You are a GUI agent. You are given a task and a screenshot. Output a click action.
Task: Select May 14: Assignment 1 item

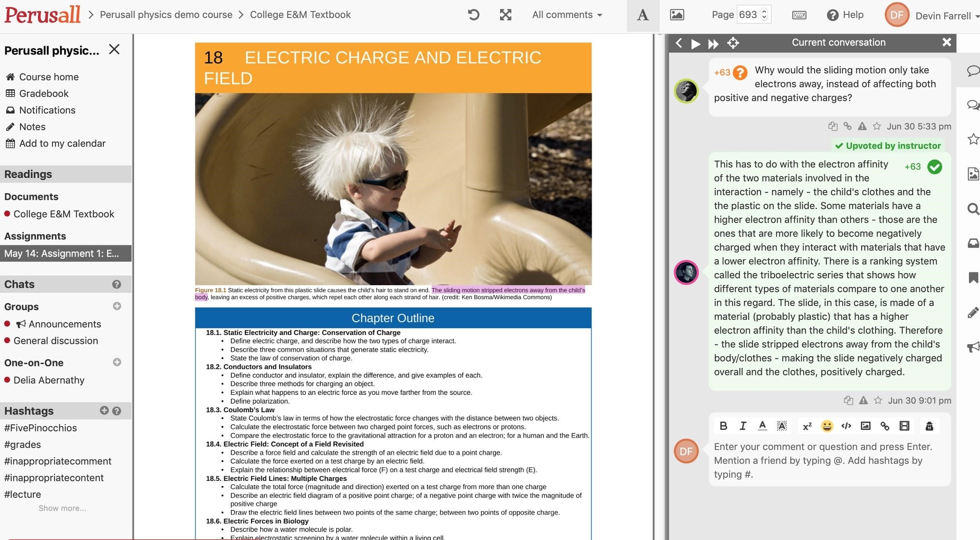point(66,254)
